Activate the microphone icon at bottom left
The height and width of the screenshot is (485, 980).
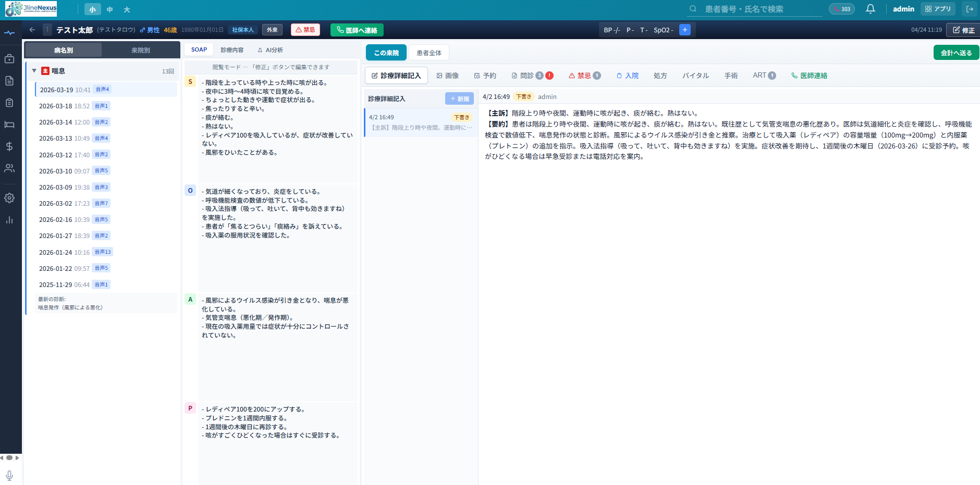pos(9,475)
